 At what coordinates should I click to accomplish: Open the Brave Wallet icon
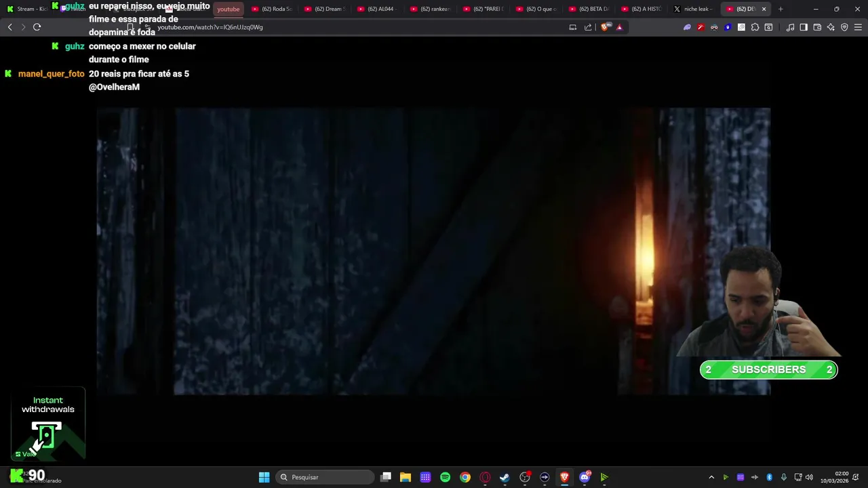[x=817, y=27]
